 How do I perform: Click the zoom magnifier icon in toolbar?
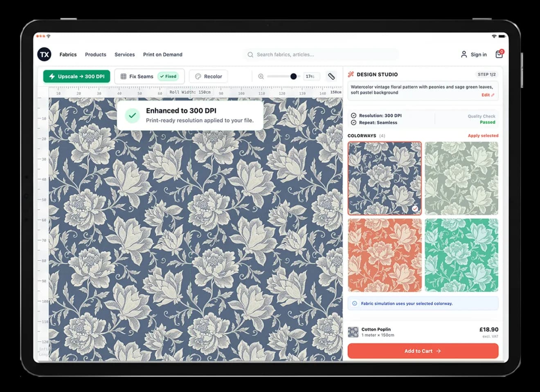[261, 76]
